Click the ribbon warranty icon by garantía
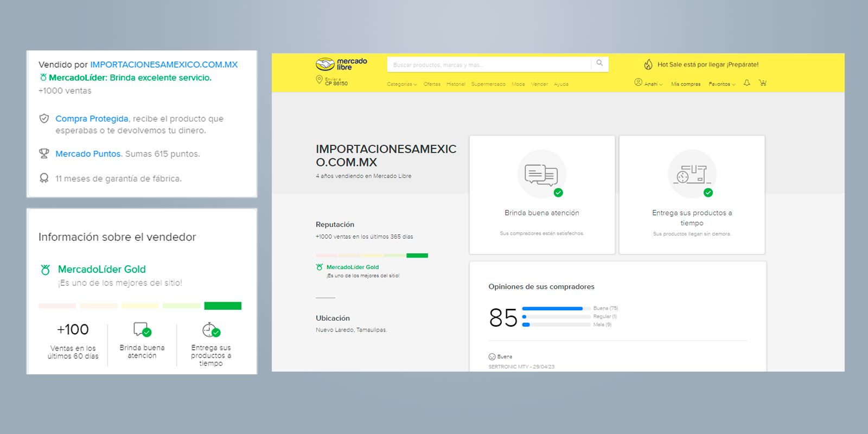Viewport: 868px width, 434px height. click(x=44, y=178)
